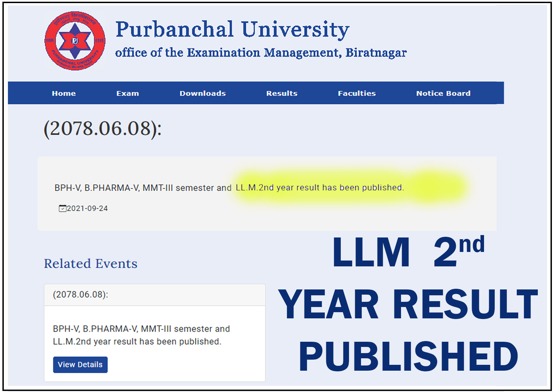Navigate to Notice Board
The height and width of the screenshot is (392, 555).
[x=443, y=93]
